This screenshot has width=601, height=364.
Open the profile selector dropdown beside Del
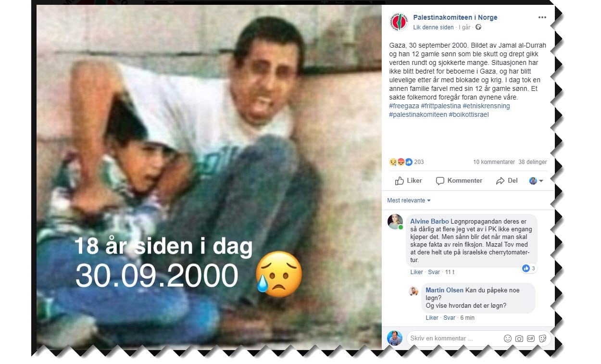tap(536, 181)
